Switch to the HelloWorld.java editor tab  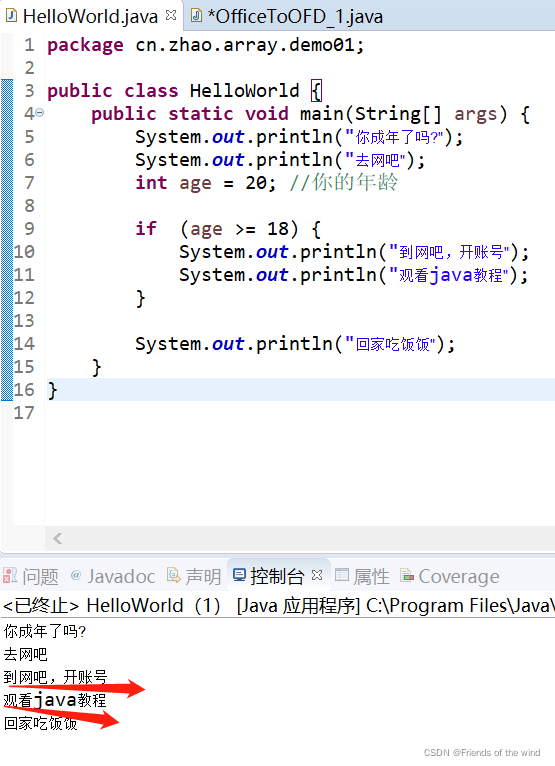(90, 17)
